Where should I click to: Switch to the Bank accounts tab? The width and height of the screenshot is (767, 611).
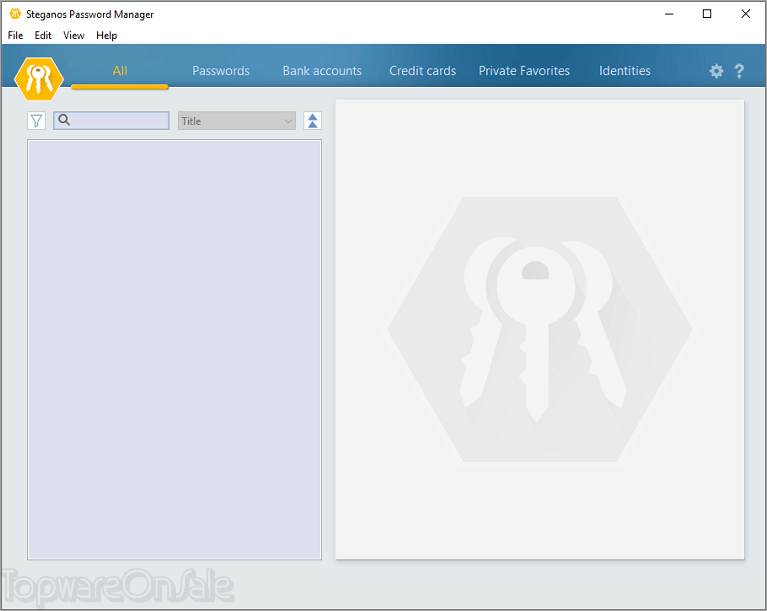point(322,71)
